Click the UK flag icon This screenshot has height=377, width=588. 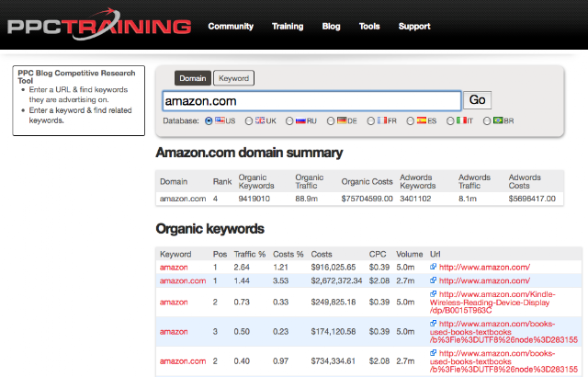click(x=260, y=120)
